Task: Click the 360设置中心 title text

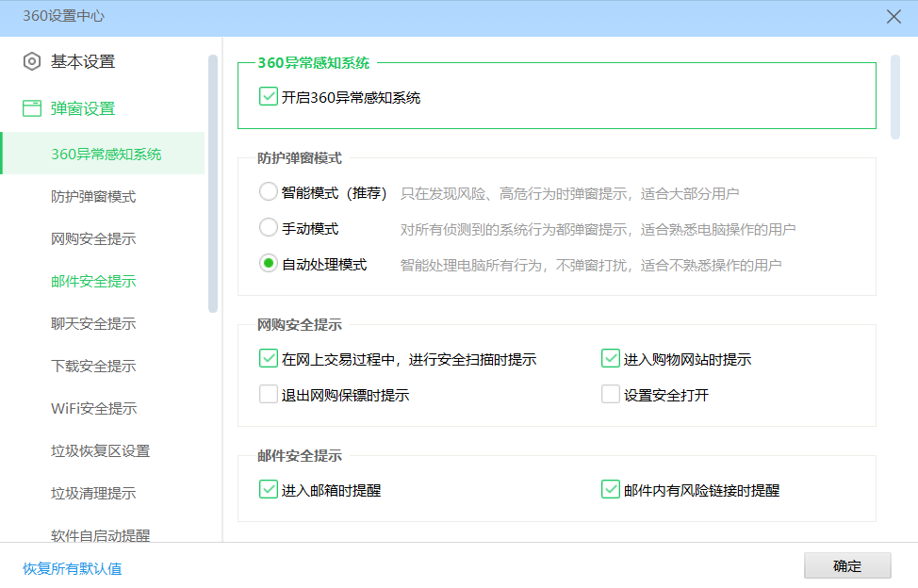Action: tap(63, 16)
